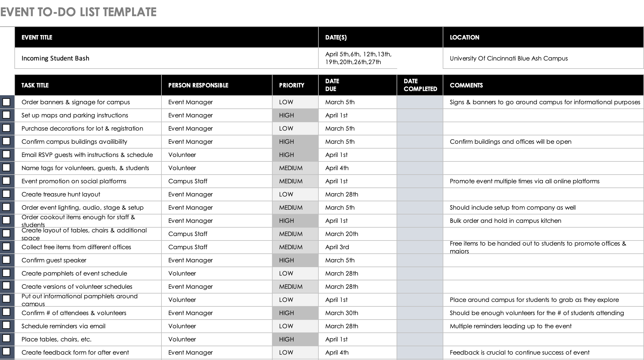Select the LOW priority cell for Create feedback form
Viewport: 644px width, 360px height.
coord(295,353)
